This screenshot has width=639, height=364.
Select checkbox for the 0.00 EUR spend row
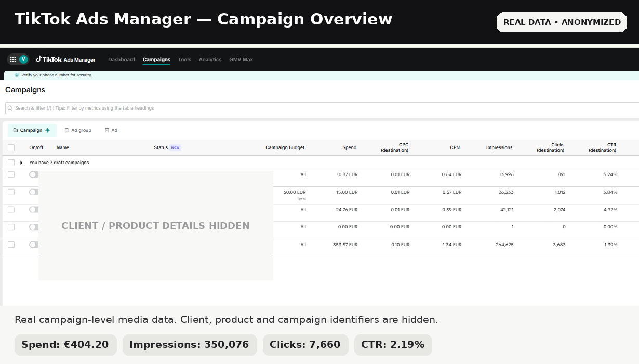coord(11,227)
